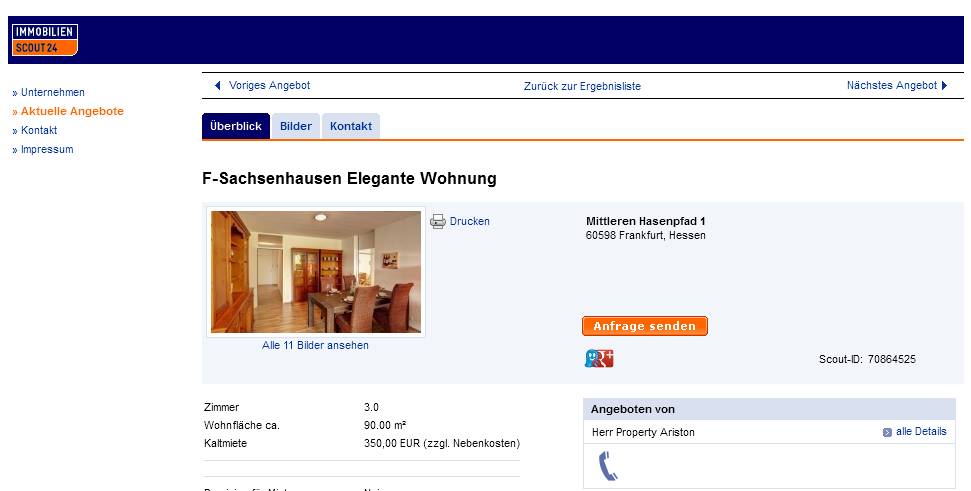This screenshot has height=491, width=971.
Task: Switch to the Bilder tab
Action: (x=296, y=126)
